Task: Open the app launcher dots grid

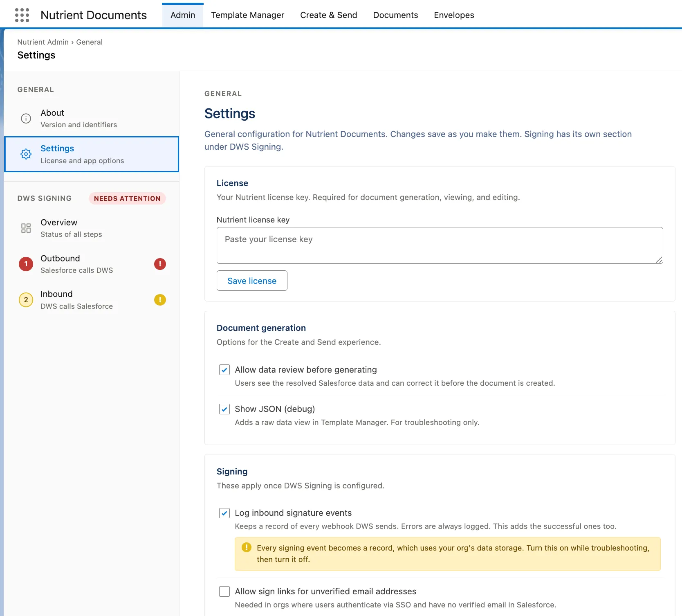Action: point(22,15)
